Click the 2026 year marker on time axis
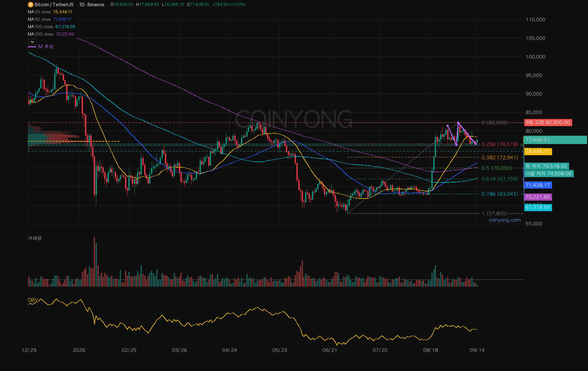Viewport: 588px width, 371px height. [79, 350]
